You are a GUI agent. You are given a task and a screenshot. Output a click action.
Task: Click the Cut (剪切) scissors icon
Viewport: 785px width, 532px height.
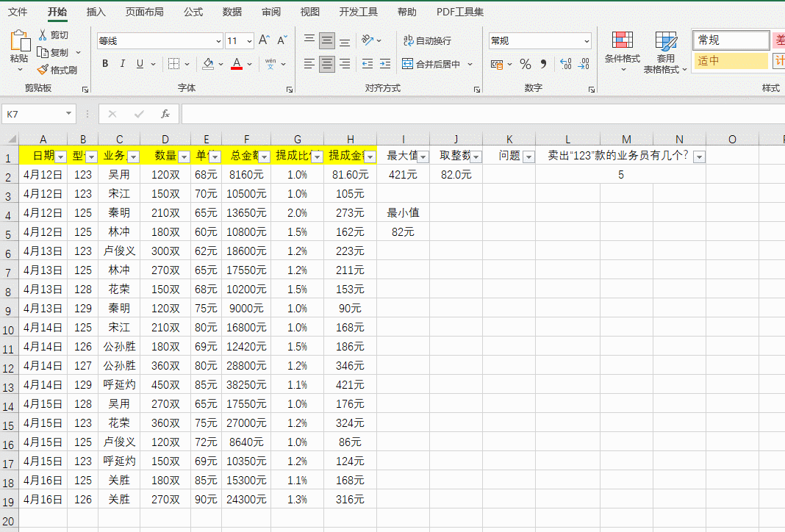pos(43,35)
